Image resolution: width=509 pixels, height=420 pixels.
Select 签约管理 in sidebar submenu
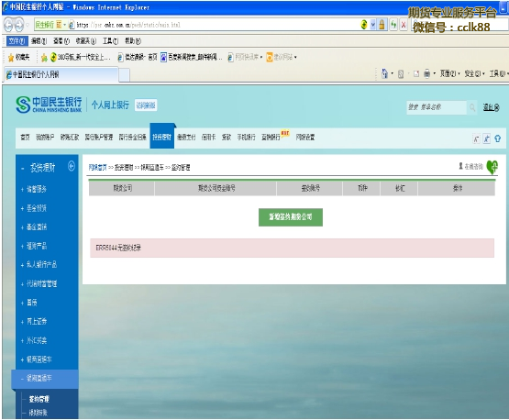tap(39, 399)
